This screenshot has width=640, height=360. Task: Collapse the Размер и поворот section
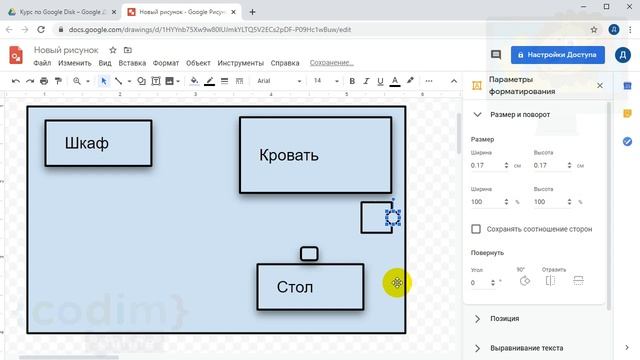click(x=478, y=115)
